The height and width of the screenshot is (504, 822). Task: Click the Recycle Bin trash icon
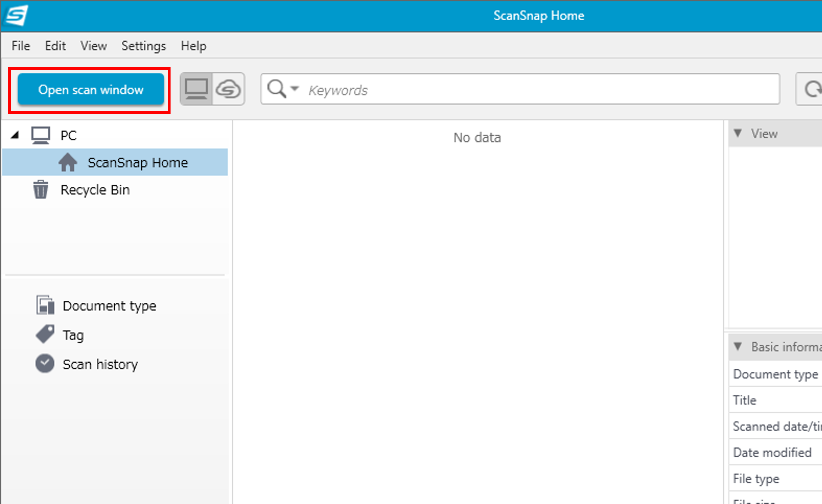point(41,189)
